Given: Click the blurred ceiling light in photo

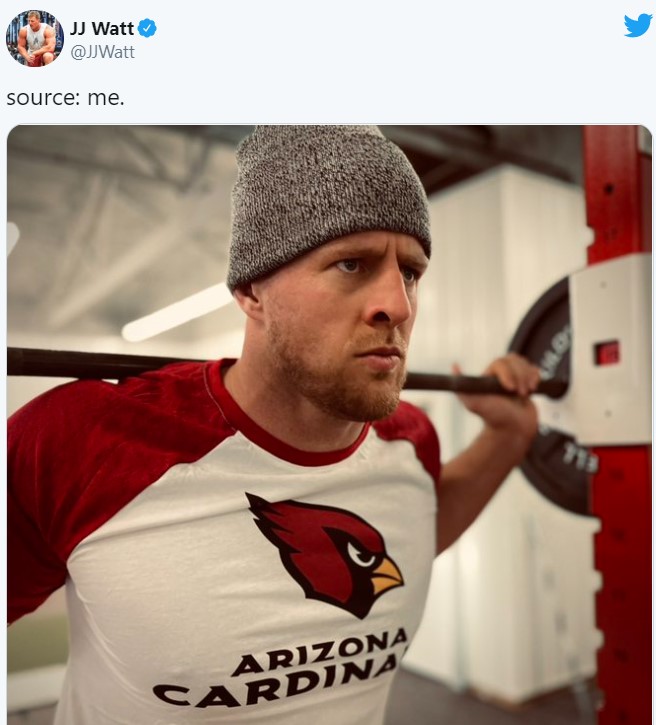Looking at the screenshot, I should coord(178,312).
